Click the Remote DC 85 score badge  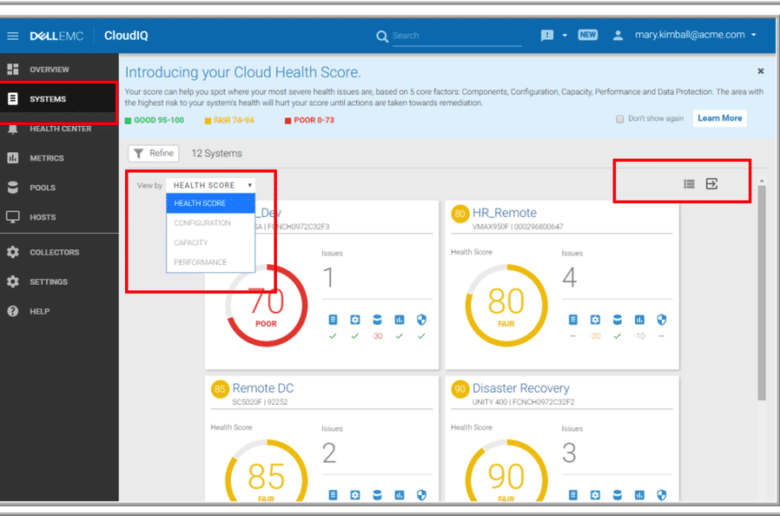220,389
